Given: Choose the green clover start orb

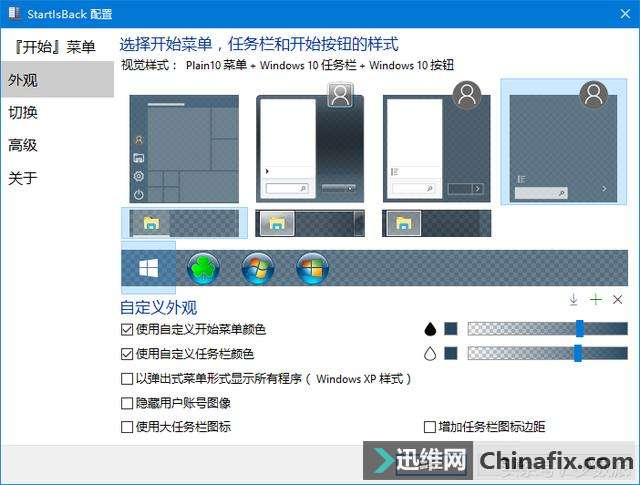Looking at the screenshot, I should 203,268.
